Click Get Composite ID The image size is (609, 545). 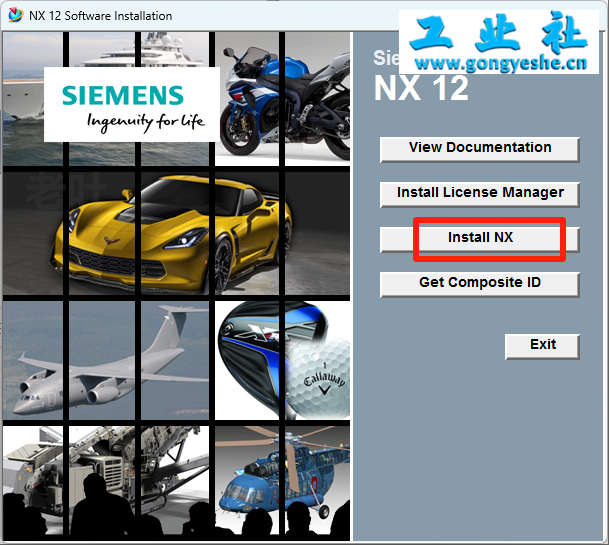480,284
